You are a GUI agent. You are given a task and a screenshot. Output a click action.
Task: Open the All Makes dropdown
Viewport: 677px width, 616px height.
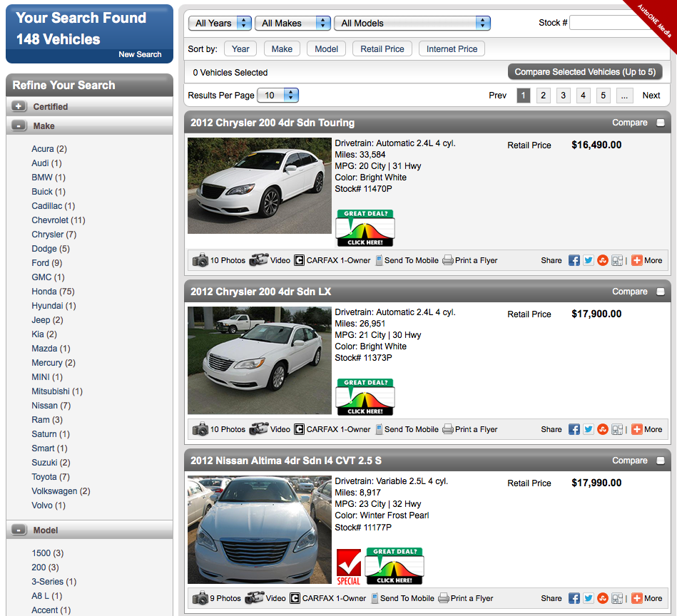pos(292,24)
